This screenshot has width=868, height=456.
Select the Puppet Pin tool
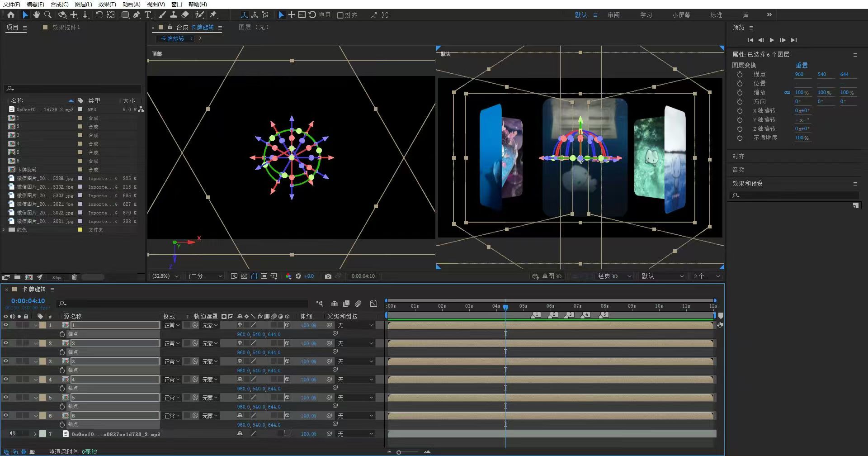pyautogui.click(x=213, y=15)
